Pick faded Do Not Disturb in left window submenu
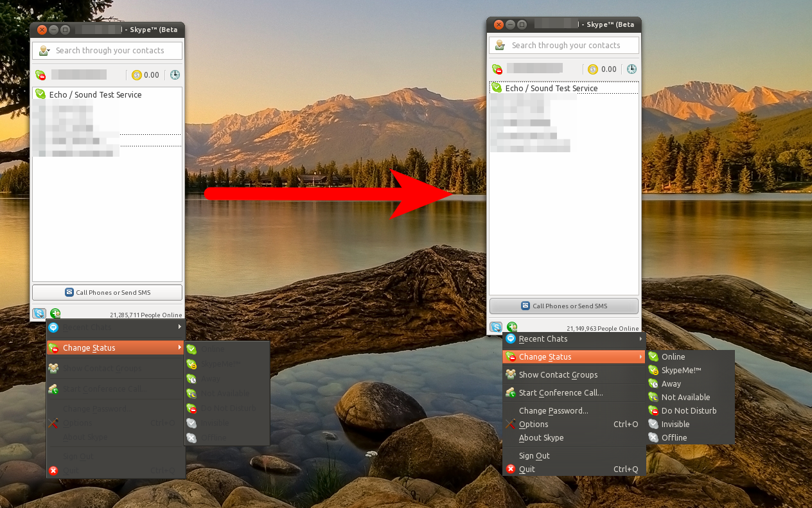This screenshot has height=508, width=812. click(x=227, y=408)
